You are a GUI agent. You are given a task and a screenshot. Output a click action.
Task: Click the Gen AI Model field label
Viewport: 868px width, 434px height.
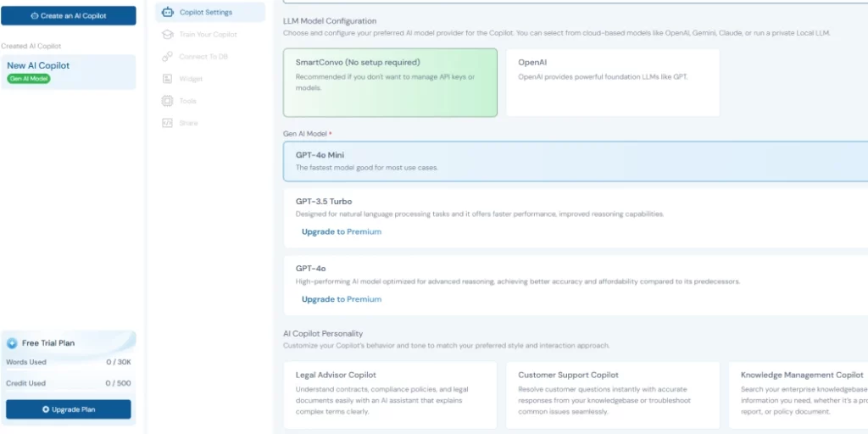(305, 133)
